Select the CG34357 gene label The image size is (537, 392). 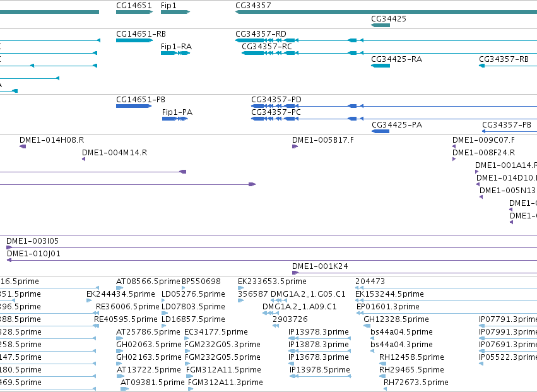pos(253,6)
